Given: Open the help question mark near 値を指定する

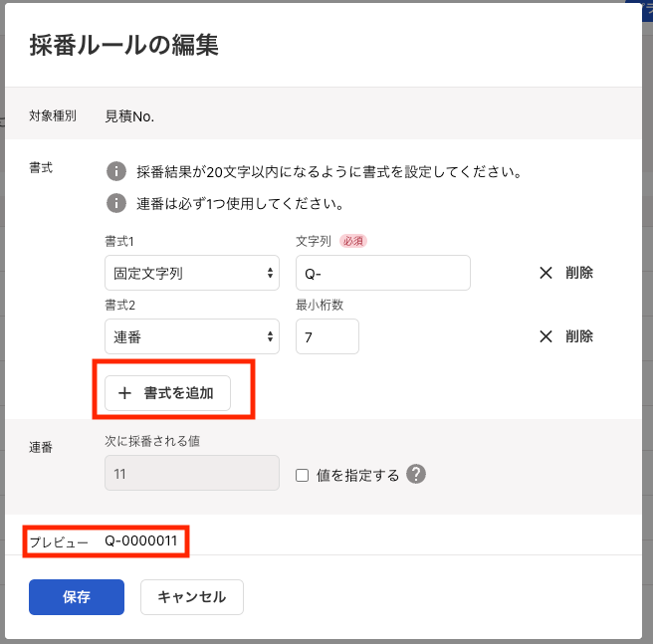Looking at the screenshot, I should pyautogui.click(x=416, y=474).
